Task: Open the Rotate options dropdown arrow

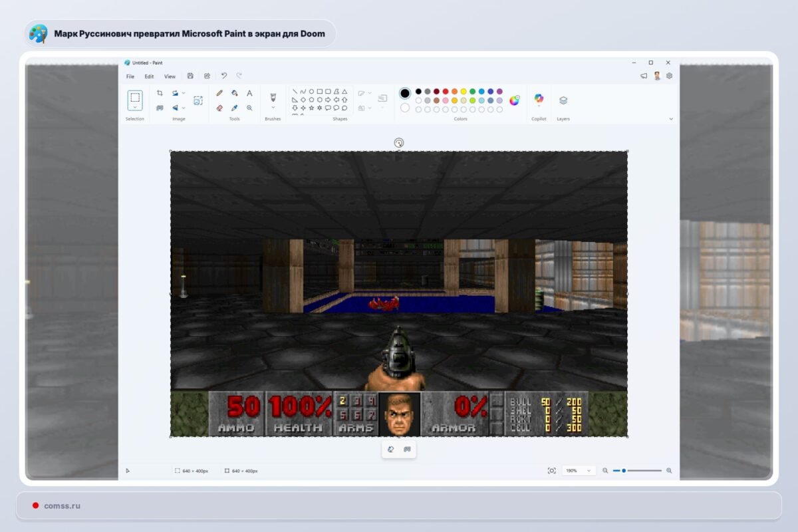Action: pos(184,93)
